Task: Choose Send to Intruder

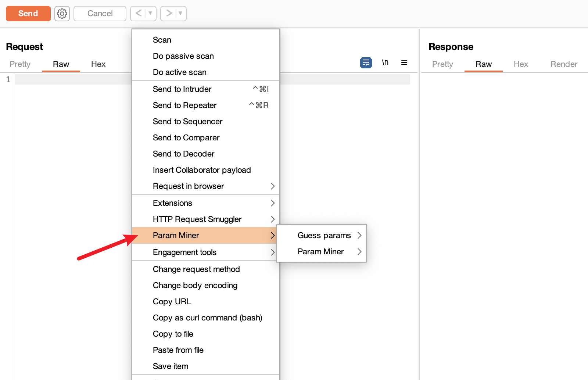Action: pos(206,89)
